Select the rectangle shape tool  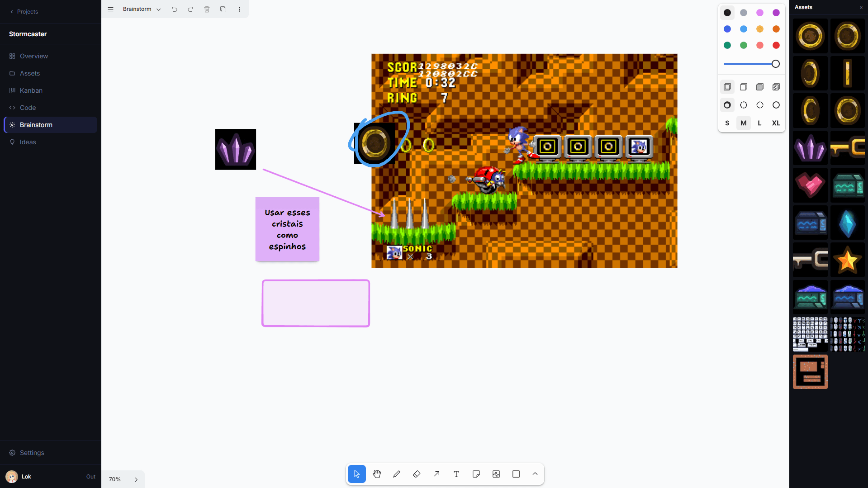click(516, 474)
